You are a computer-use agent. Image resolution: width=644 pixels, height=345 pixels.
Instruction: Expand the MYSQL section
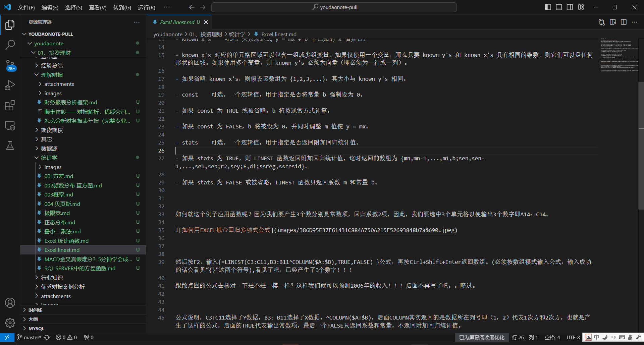point(83,329)
